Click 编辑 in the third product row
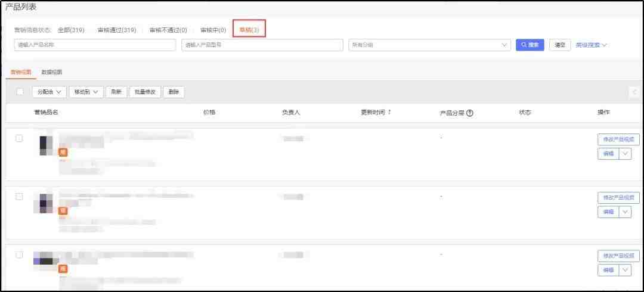This screenshot has height=292, width=644. (608, 270)
